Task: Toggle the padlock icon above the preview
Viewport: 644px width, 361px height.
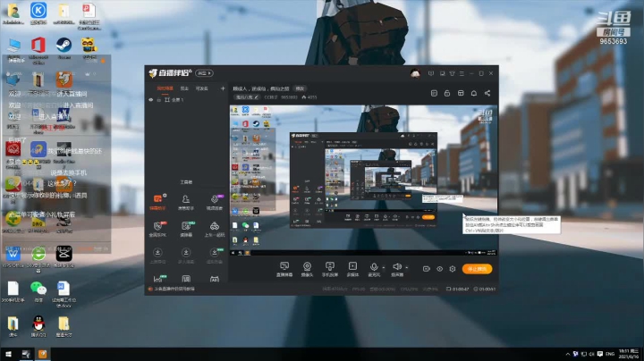Action: coord(447,93)
